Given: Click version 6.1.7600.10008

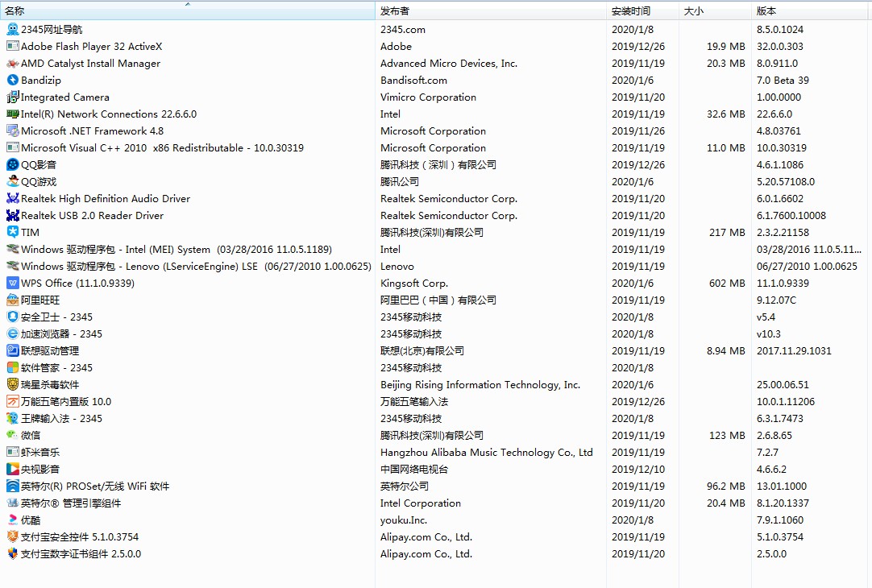Looking at the screenshot, I should (791, 216).
